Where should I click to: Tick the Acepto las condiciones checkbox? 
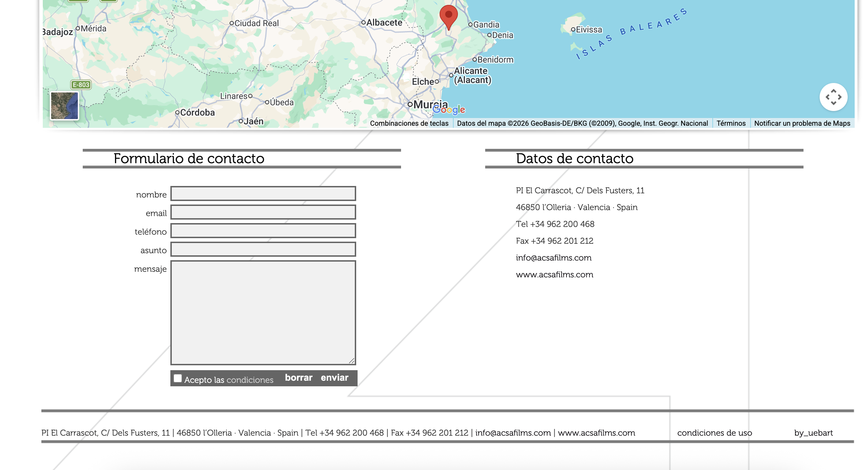178,378
